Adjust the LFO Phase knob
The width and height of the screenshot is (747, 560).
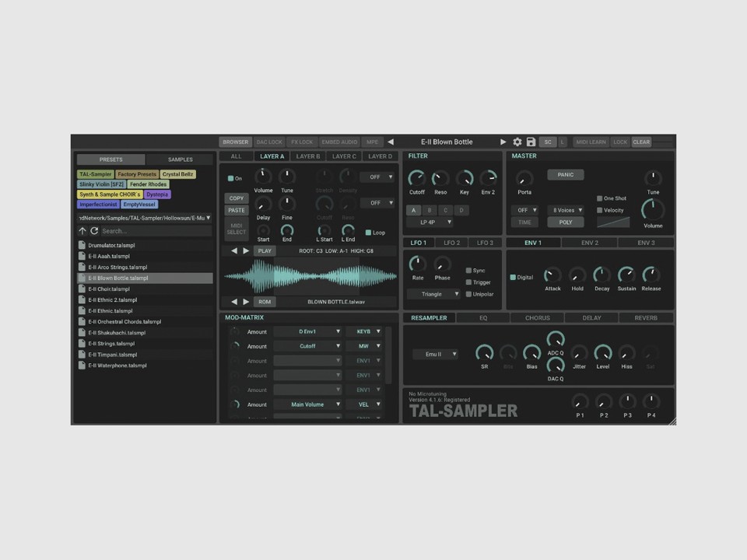(442, 264)
